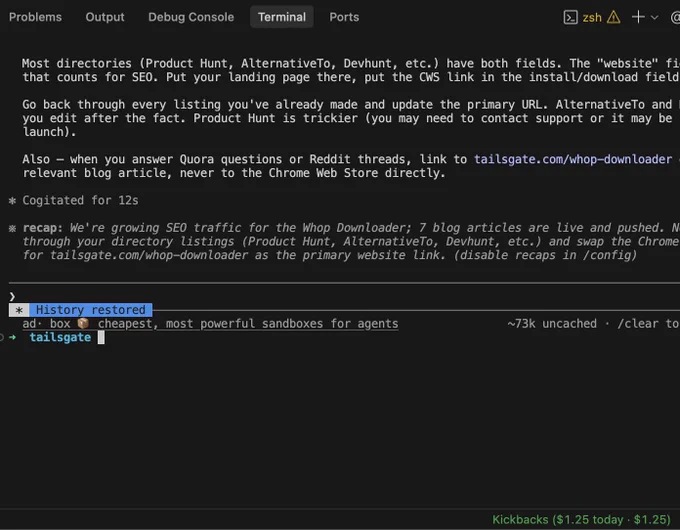Click the box emoji in the ad line
The width and height of the screenshot is (680, 530).
(83, 324)
